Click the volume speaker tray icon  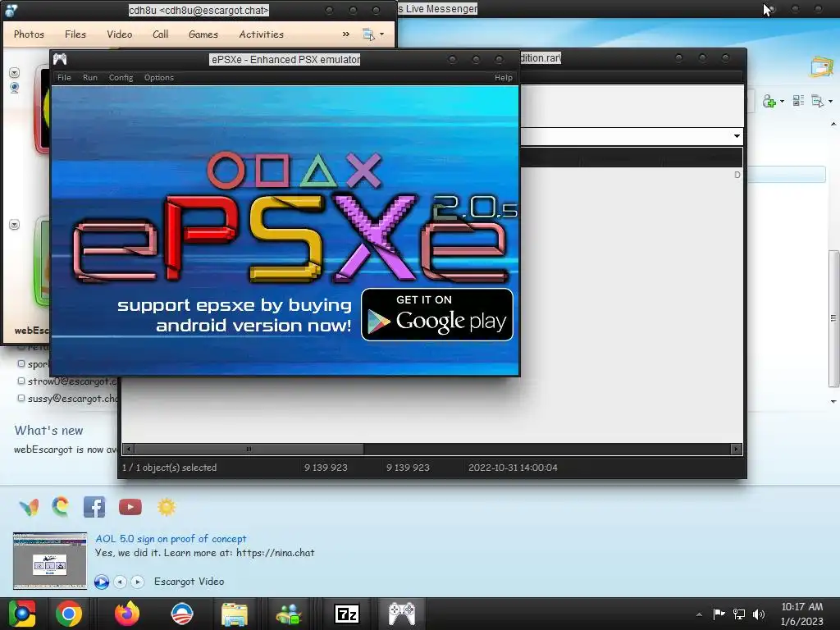click(x=759, y=614)
